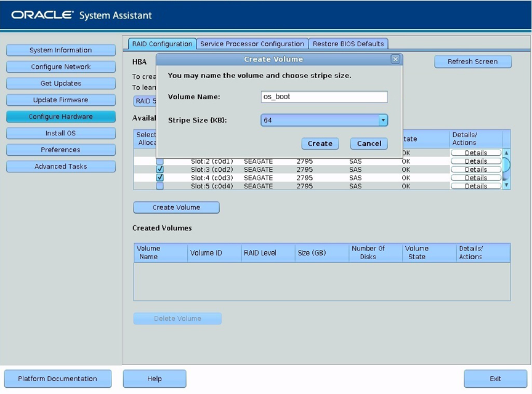Open Advanced Tasks in the sidebar
The image size is (532, 394).
61,167
